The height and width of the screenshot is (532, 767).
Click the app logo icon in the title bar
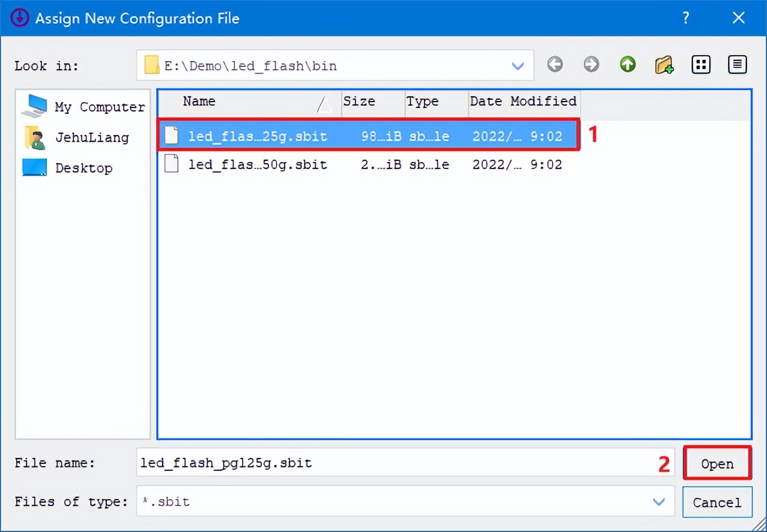click(19, 18)
